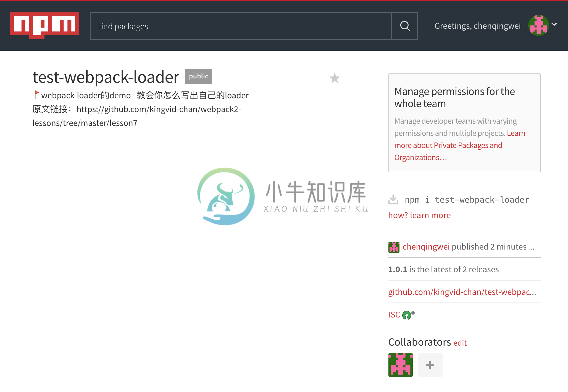568x392 pixels.
Task: Click edit next to Collaborators
Action: (460, 343)
